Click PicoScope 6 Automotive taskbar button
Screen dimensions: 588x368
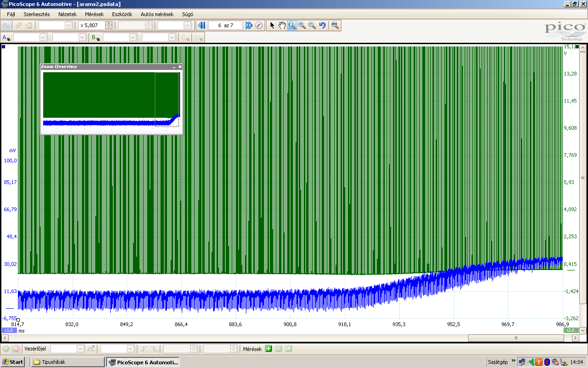142,362
